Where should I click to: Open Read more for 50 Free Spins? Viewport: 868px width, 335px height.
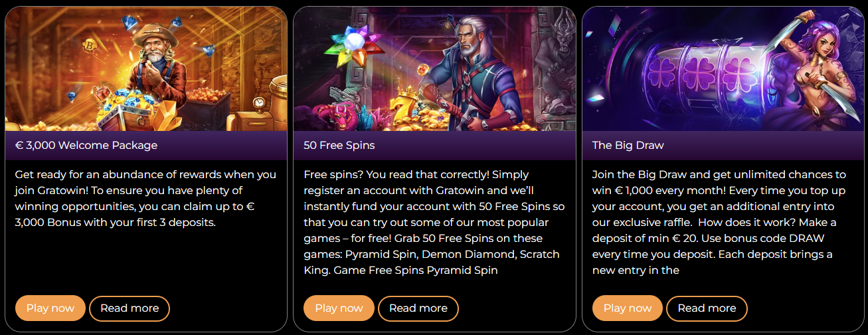[x=418, y=308]
